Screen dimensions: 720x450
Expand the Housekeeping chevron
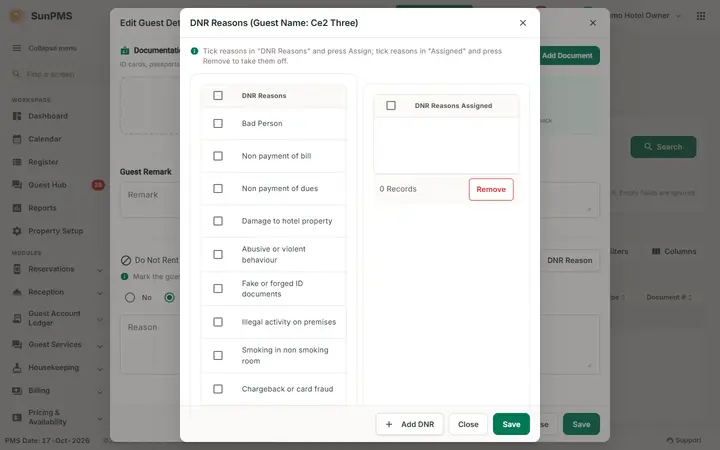click(x=100, y=369)
